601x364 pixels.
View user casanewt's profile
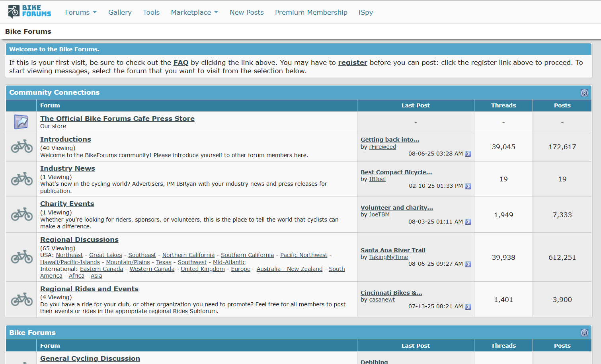[382, 300]
